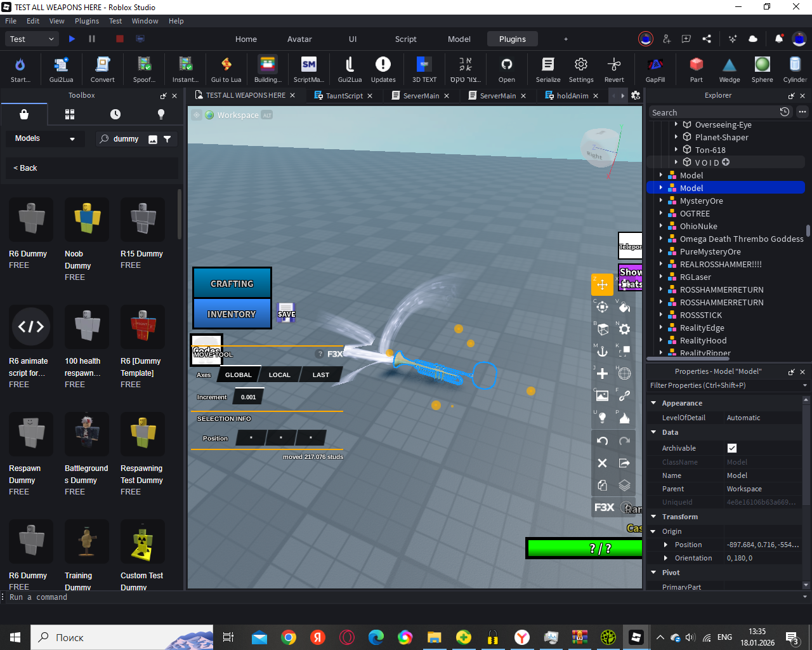Open the 3D TEXT plugin

pyautogui.click(x=424, y=69)
